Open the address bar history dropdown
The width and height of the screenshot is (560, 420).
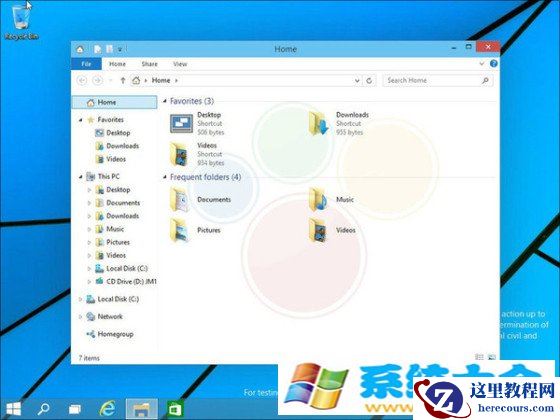(x=357, y=81)
